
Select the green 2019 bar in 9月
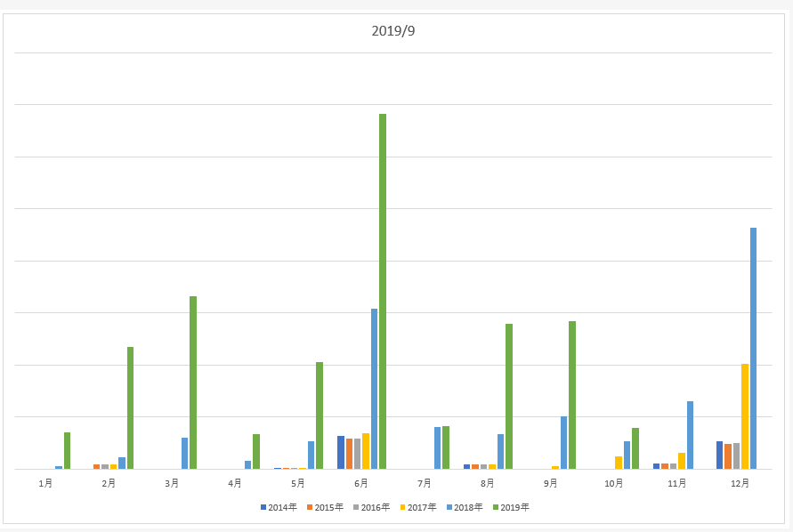tap(572, 395)
